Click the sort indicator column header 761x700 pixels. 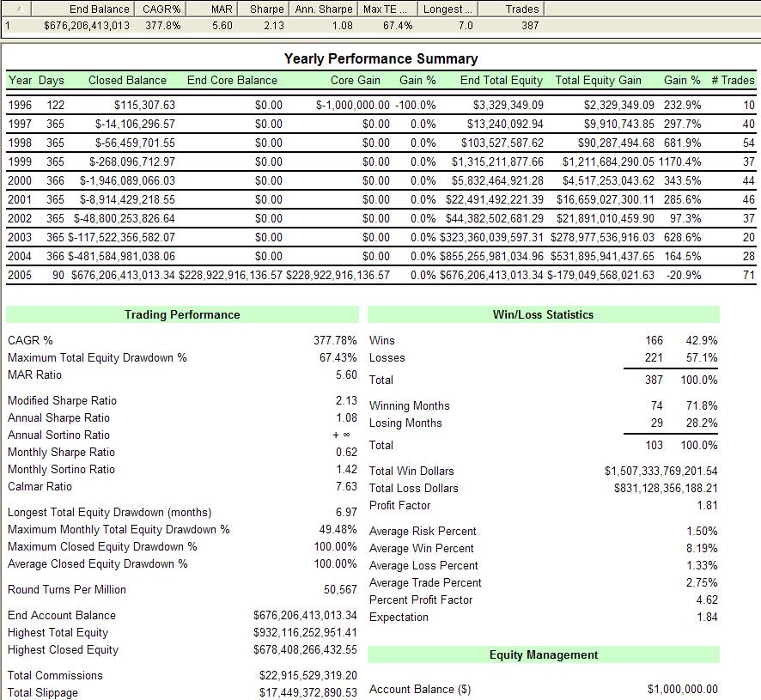[17, 9]
